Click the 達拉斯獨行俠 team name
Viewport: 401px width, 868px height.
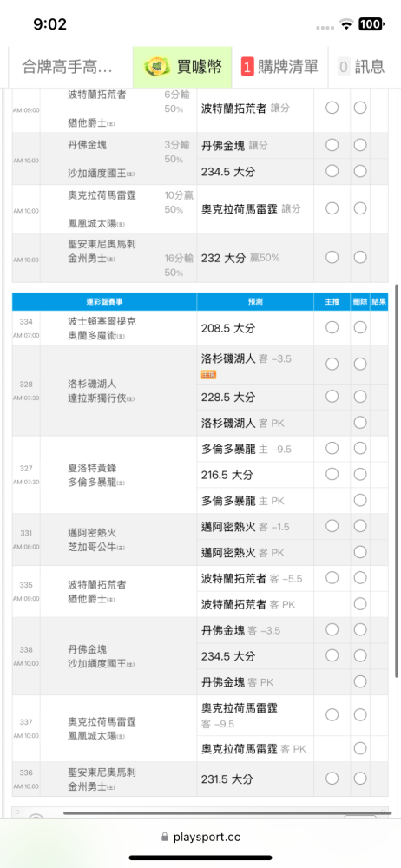[97, 398]
